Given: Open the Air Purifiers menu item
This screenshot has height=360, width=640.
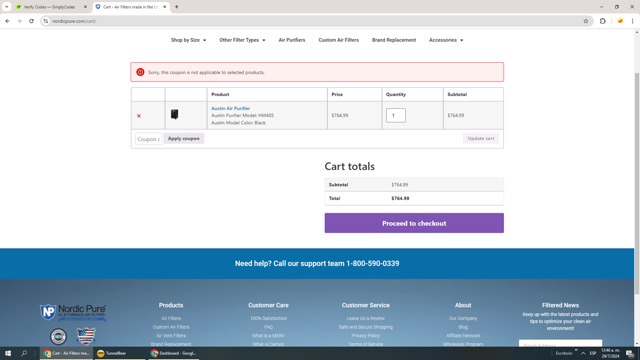Looking at the screenshot, I should point(292,40).
